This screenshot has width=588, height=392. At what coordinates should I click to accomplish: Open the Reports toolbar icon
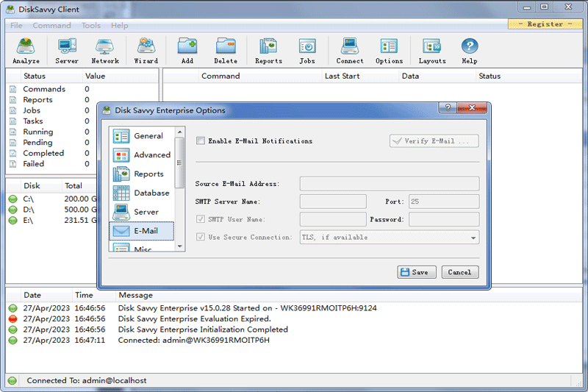tap(268, 51)
